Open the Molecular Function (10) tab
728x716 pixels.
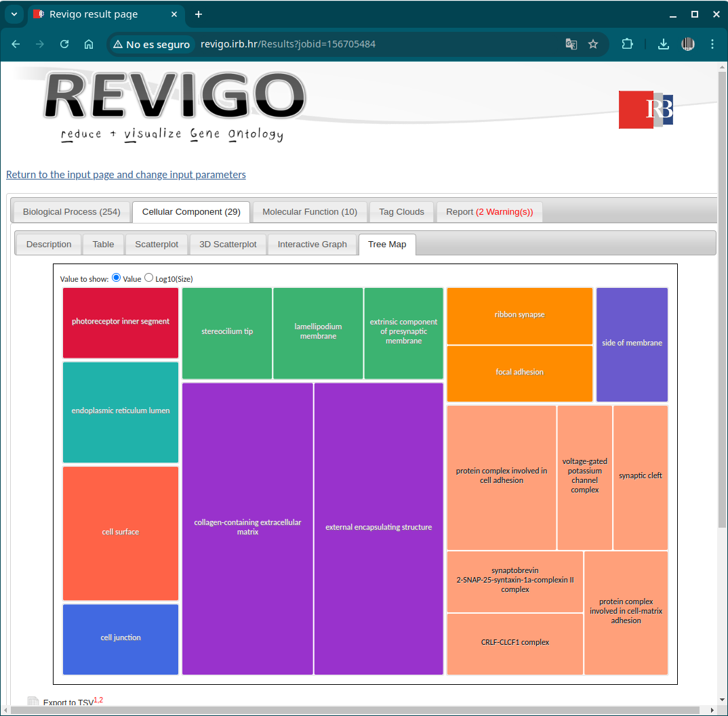tap(310, 212)
